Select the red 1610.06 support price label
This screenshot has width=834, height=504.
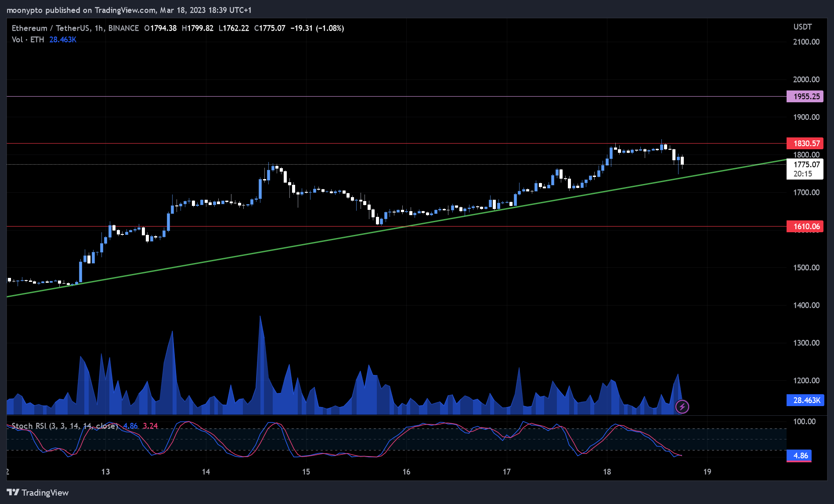click(805, 227)
